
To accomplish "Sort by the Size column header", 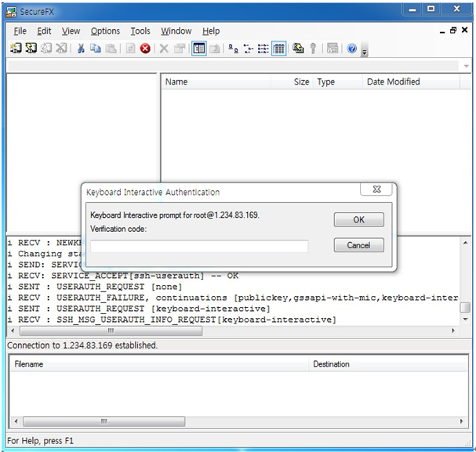I will pyautogui.click(x=292, y=81).
